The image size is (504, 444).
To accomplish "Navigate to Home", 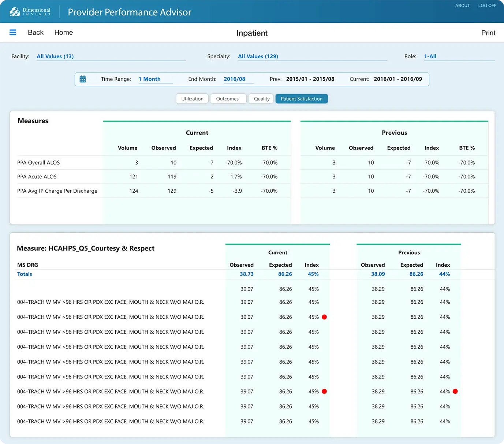I will pyautogui.click(x=63, y=33).
